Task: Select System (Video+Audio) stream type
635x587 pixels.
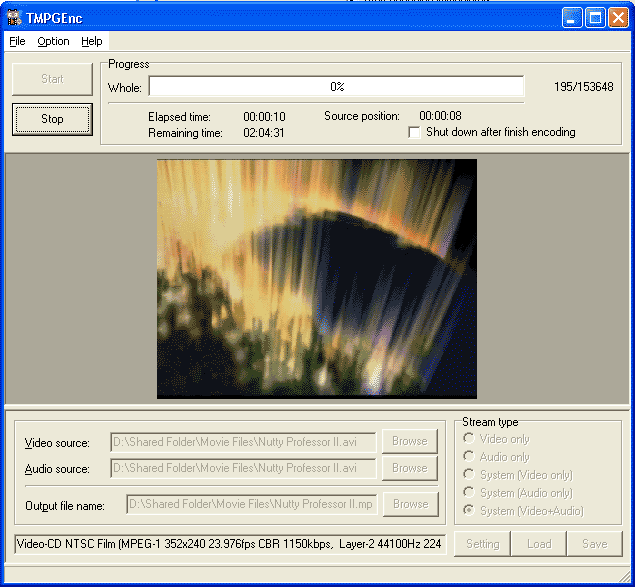Action: [x=469, y=511]
